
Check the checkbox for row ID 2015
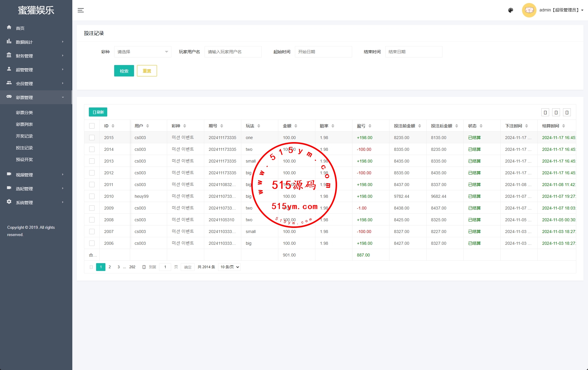[92, 138]
